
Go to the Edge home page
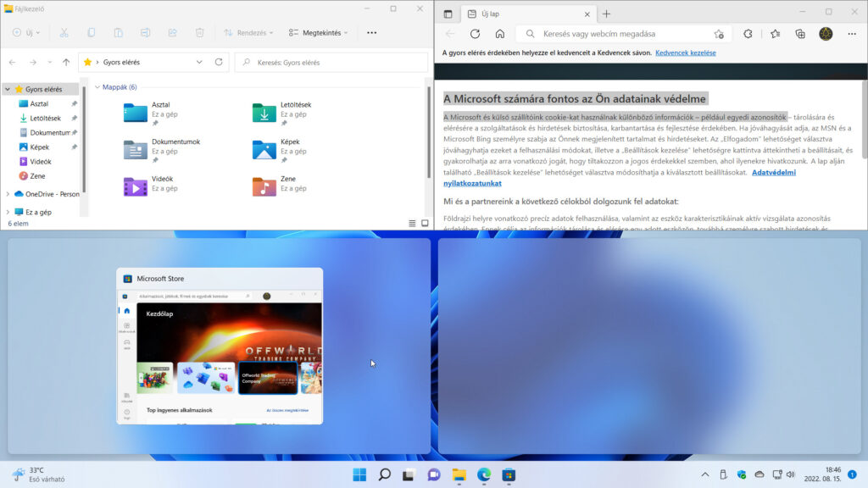pyautogui.click(x=500, y=34)
